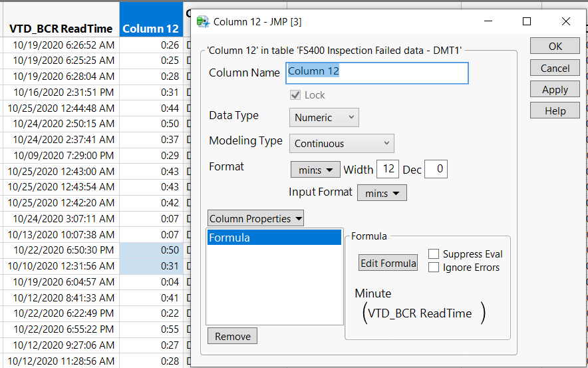Remove the selected column property
The image size is (588, 368).
pos(232,336)
